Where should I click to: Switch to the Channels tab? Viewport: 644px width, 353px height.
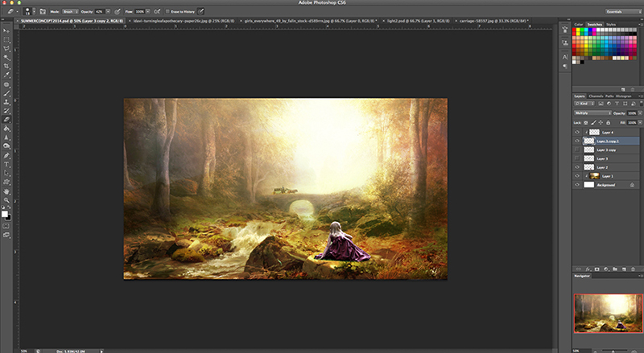(x=596, y=96)
